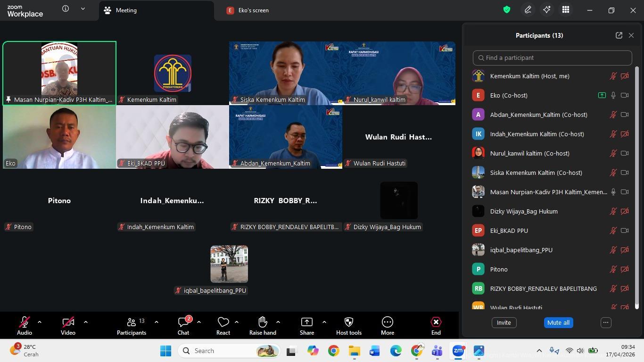Click the Find a participant field
The height and width of the screenshot is (362, 644).
tap(552, 58)
